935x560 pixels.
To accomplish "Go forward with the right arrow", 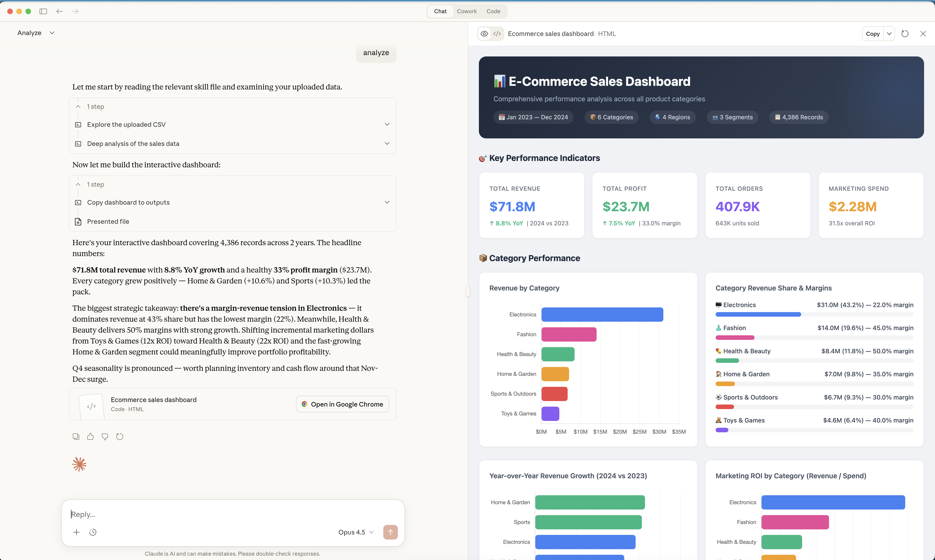I will (75, 11).
